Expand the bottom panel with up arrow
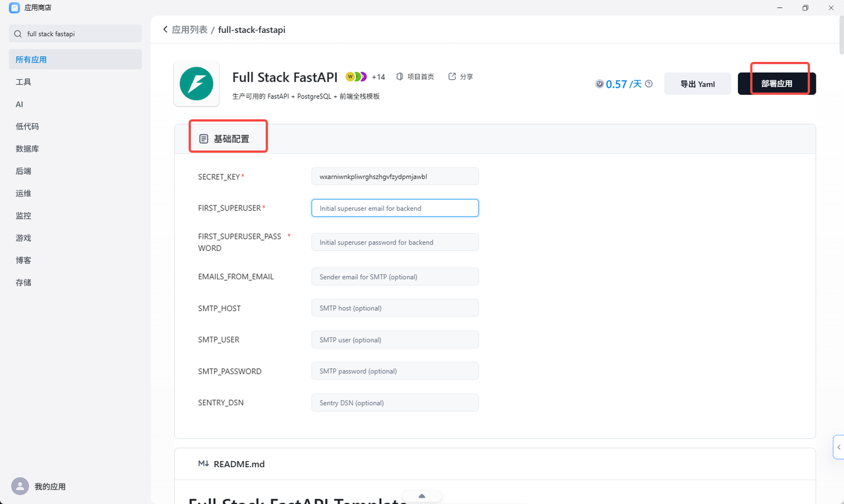Image resolution: width=844 pixels, height=504 pixels. point(422,496)
